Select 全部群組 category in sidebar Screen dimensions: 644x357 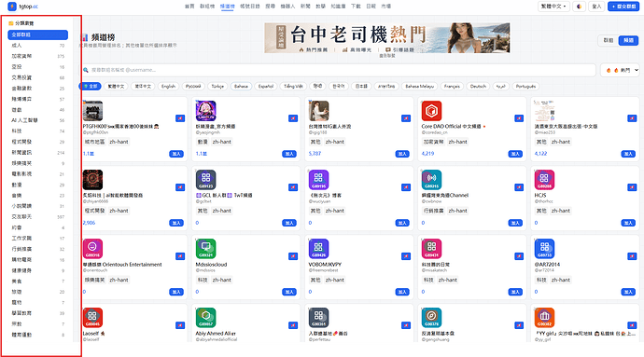click(37, 34)
